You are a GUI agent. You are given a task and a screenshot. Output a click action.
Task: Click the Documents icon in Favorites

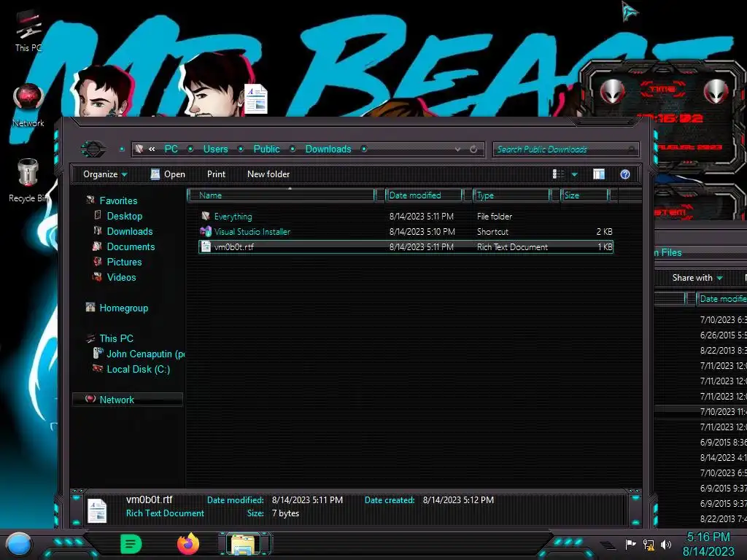(97, 246)
